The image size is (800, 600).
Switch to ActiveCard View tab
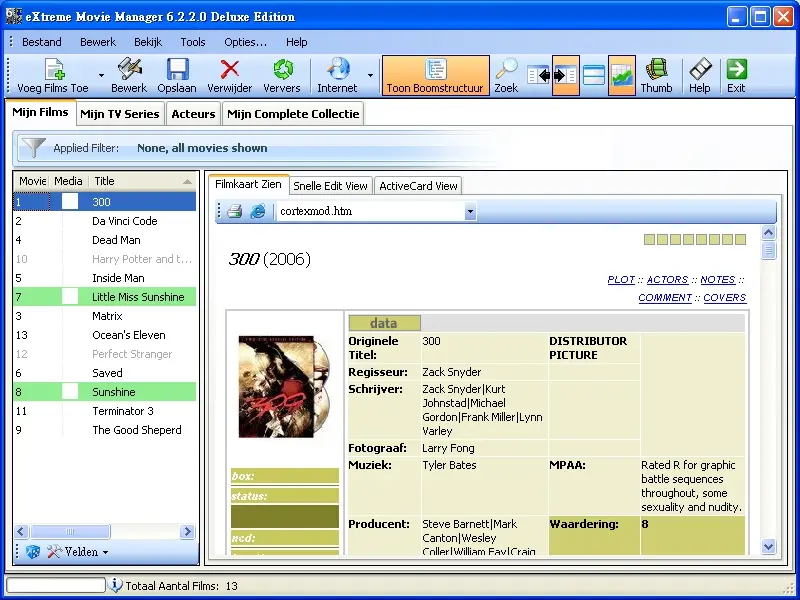[418, 186]
